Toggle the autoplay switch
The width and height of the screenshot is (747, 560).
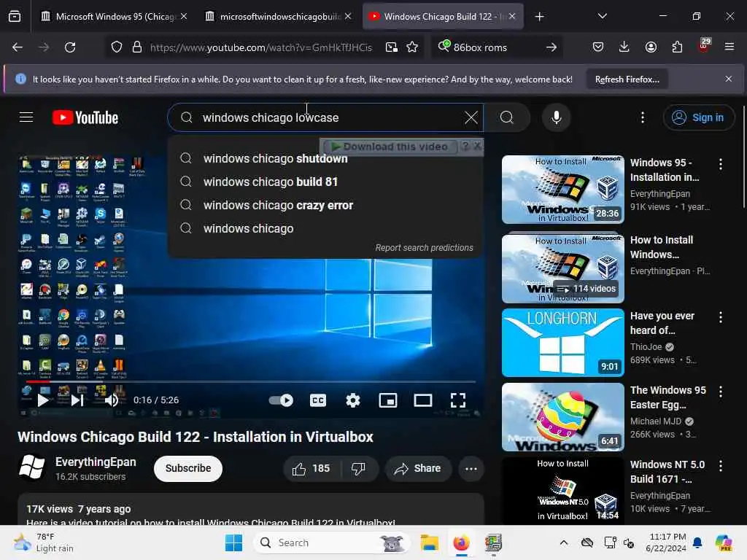point(281,400)
